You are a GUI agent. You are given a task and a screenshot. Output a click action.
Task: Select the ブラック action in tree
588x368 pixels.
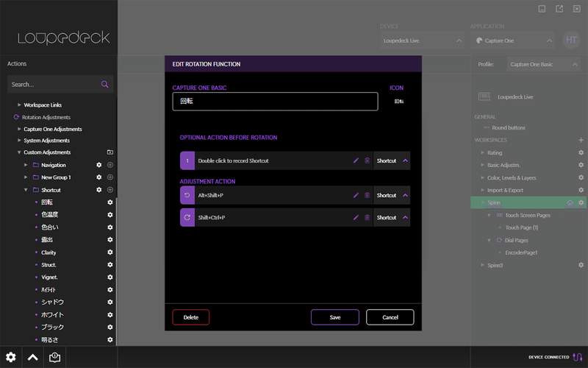click(52, 327)
